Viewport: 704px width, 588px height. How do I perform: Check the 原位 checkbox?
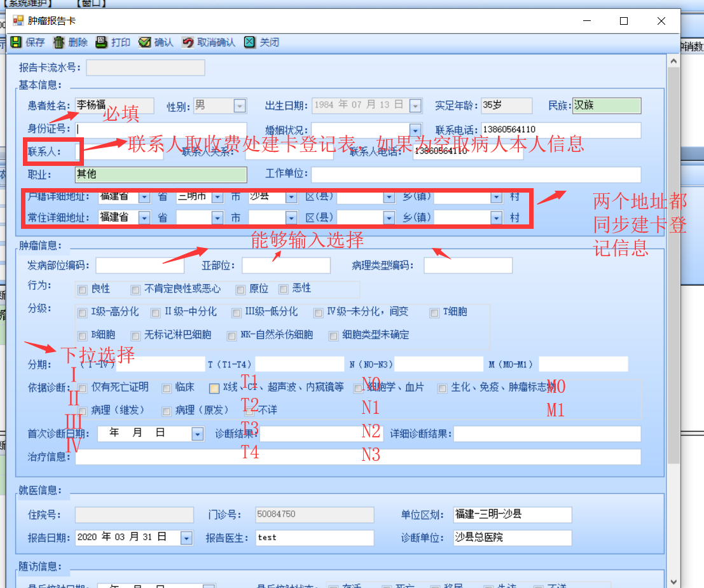(x=240, y=290)
